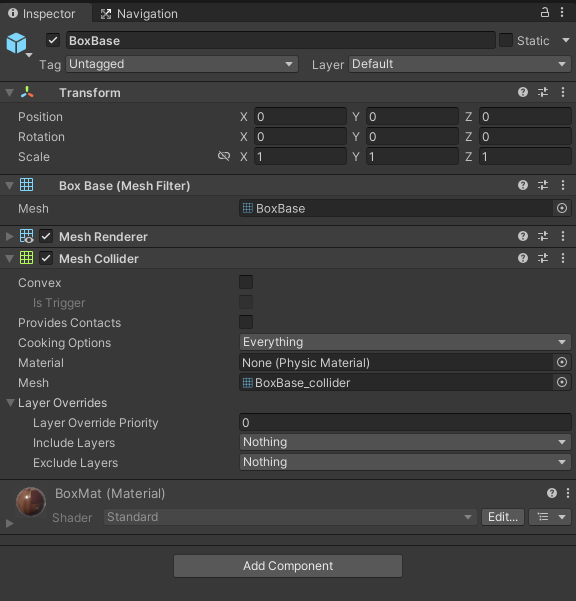Open Transform help reference
576x601 pixels.
(523, 92)
